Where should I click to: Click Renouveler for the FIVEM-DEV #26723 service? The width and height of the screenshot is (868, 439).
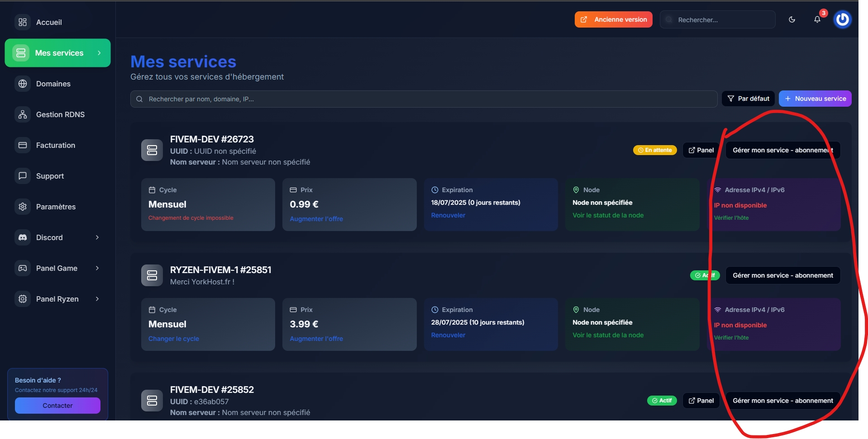click(x=448, y=215)
